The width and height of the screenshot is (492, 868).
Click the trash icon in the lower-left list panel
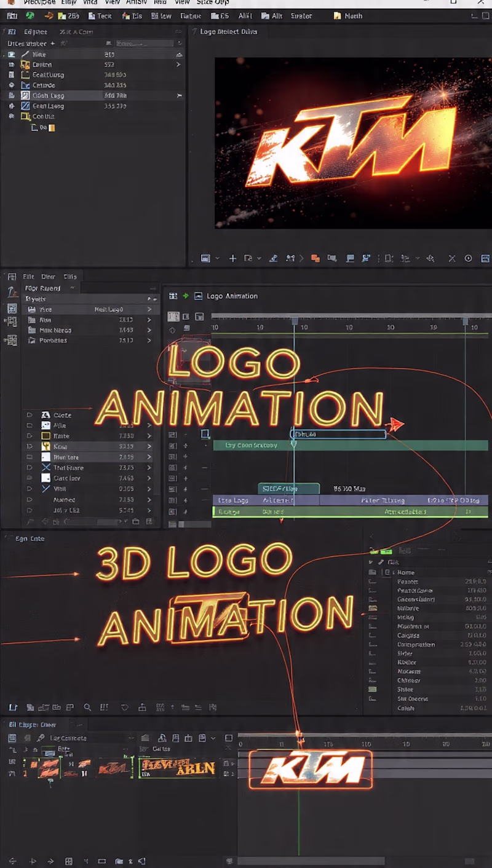[x=149, y=522]
